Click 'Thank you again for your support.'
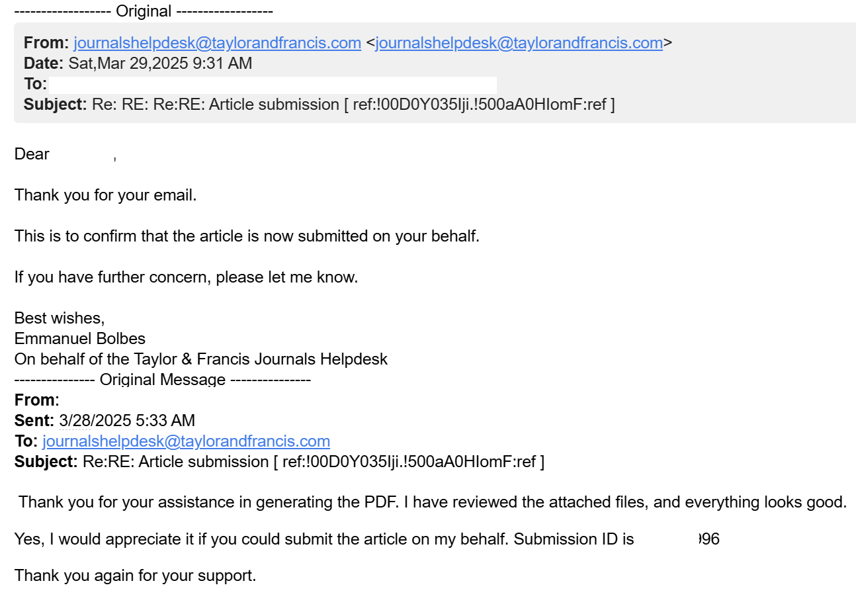 click(x=136, y=576)
